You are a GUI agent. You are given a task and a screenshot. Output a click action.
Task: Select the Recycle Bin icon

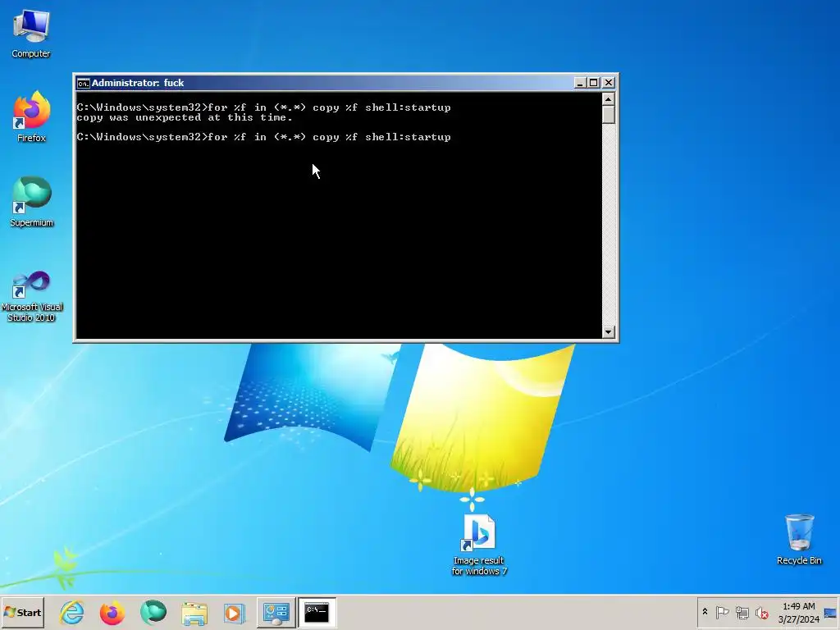(x=799, y=540)
